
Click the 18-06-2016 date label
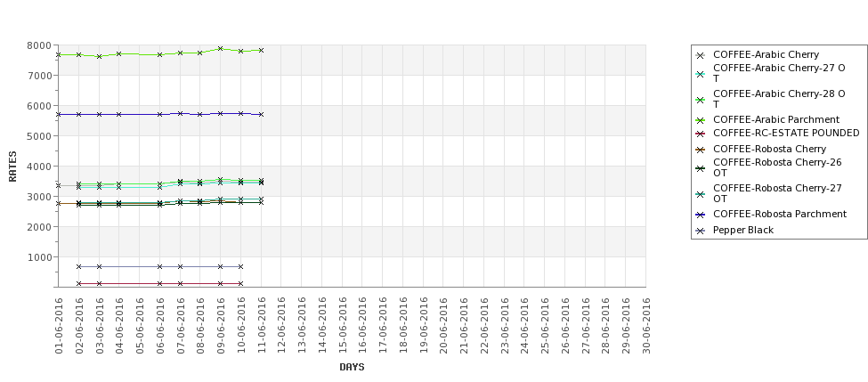tap(403, 326)
